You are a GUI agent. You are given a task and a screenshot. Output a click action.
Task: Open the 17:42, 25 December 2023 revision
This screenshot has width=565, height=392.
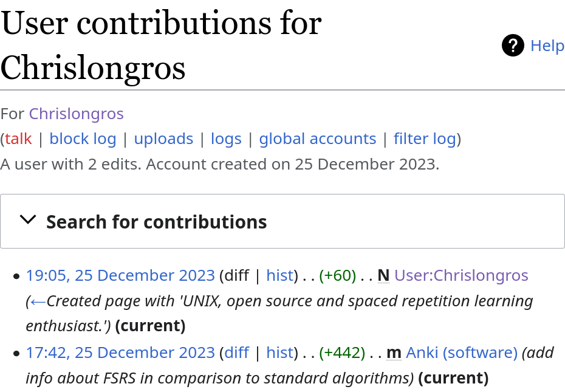pyautogui.click(x=120, y=352)
